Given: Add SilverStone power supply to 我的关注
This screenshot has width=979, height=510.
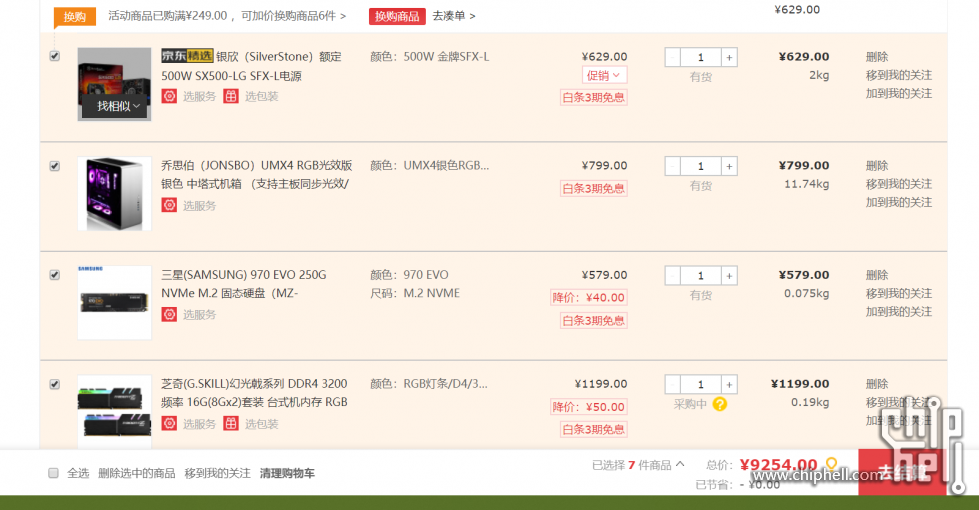Looking at the screenshot, I should click(898, 94).
